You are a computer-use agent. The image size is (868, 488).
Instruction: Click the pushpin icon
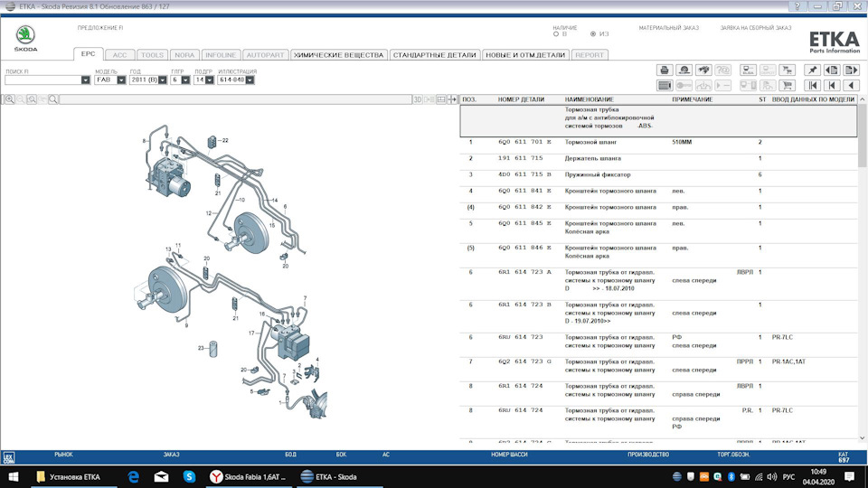point(812,70)
